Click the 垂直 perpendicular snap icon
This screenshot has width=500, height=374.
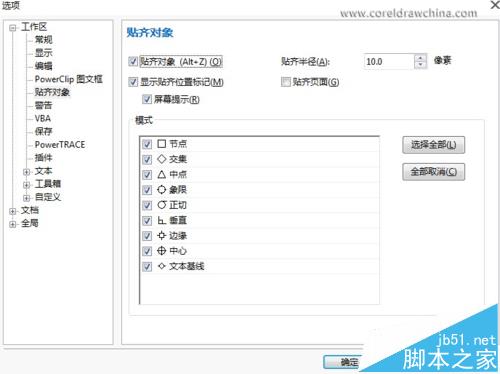point(162,220)
